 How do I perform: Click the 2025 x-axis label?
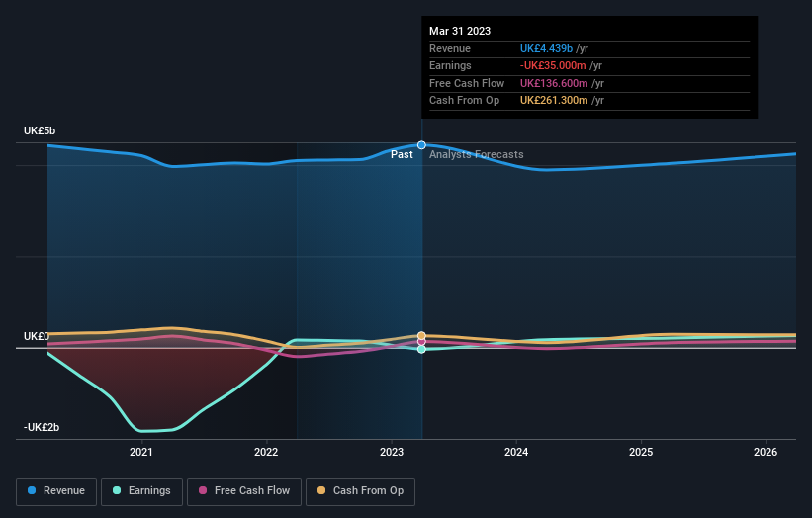point(641,452)
